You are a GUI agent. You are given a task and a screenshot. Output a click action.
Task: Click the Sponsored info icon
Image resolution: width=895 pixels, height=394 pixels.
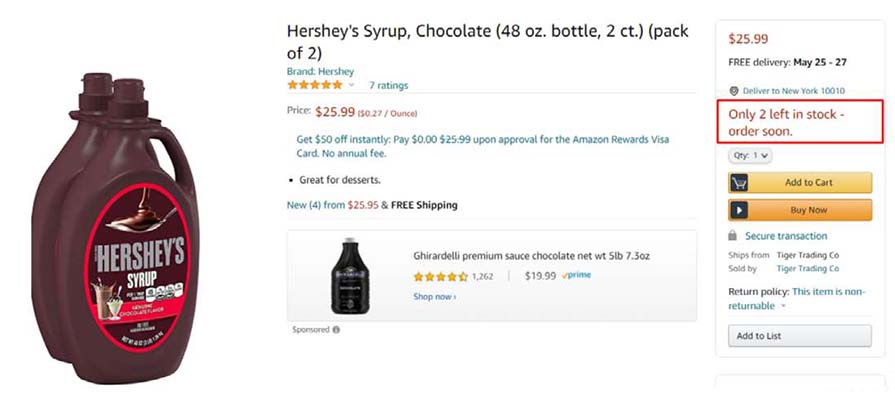tap(336, 329)
